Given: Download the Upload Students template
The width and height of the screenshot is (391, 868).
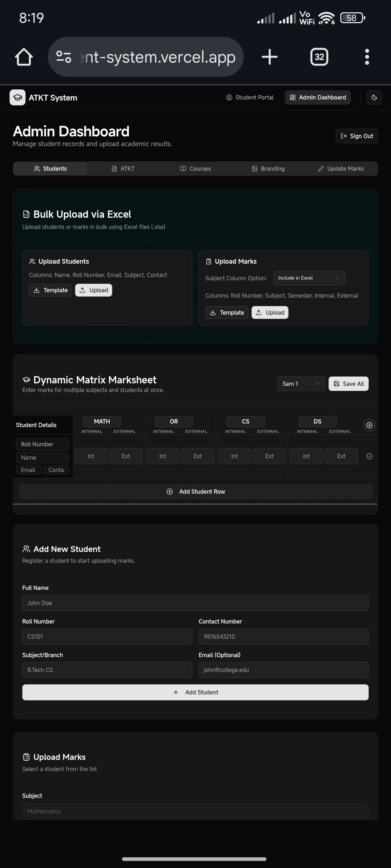Looking at the screenshot, I should pos(50,290).
